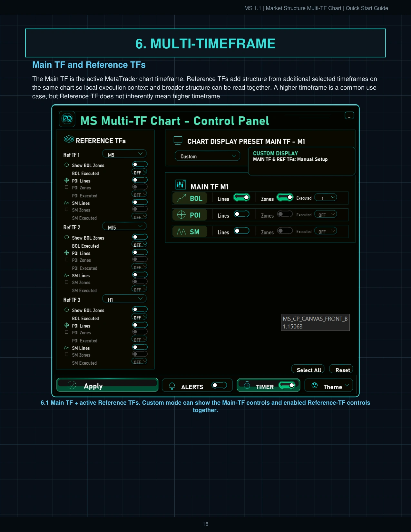
Task: Click Ref TF 2 POI Lines crosshair icon
Action: [67, 253]
